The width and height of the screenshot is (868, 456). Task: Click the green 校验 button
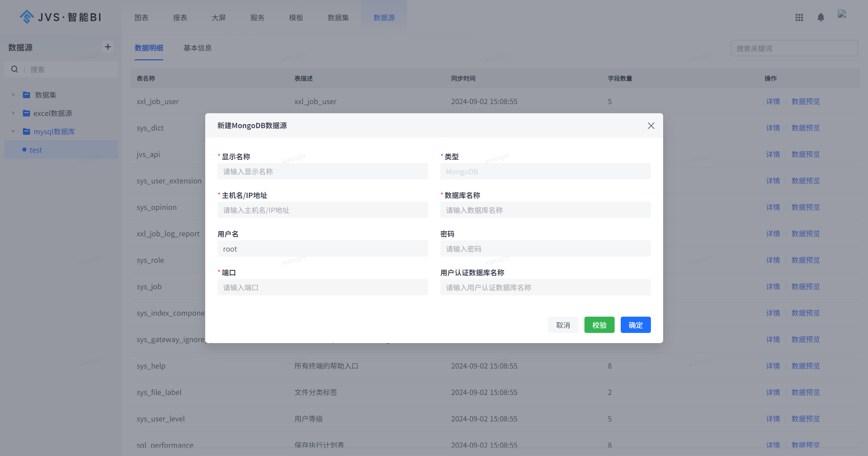599,325
